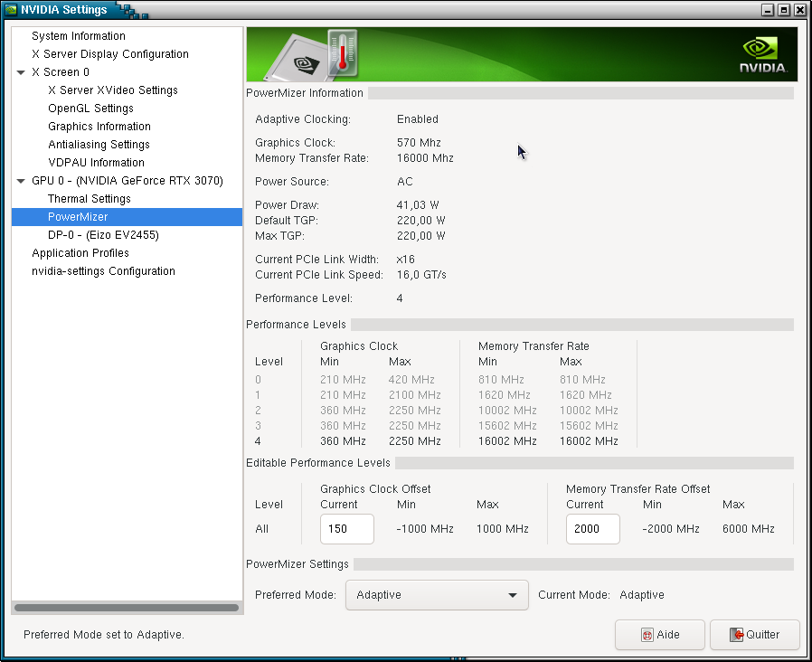Screen dimensions: 812x662
Task: Click the NVIDIA Settings title bar icon
Action: tap(11, 9)
